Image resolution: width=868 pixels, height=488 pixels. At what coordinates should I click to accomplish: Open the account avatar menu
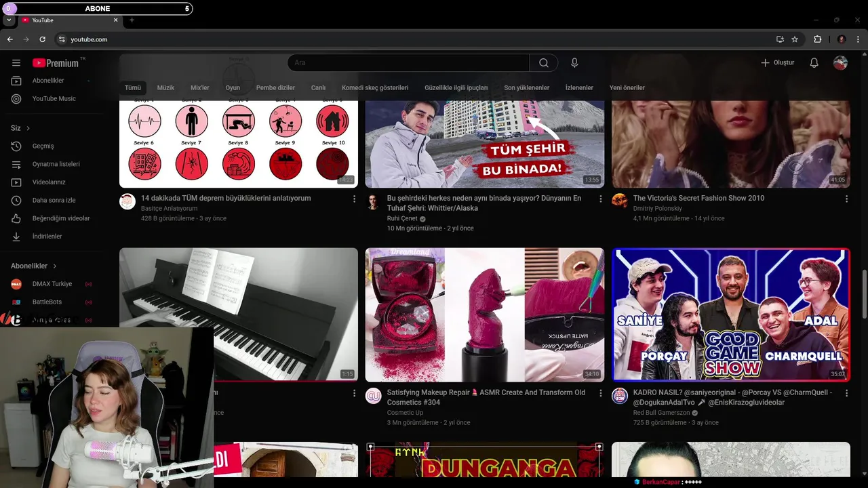[x=840, y=63]
